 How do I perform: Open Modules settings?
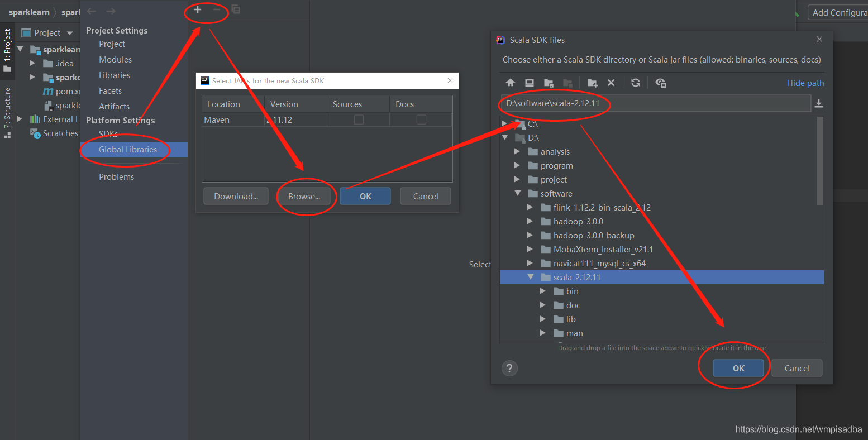(115, 60)
